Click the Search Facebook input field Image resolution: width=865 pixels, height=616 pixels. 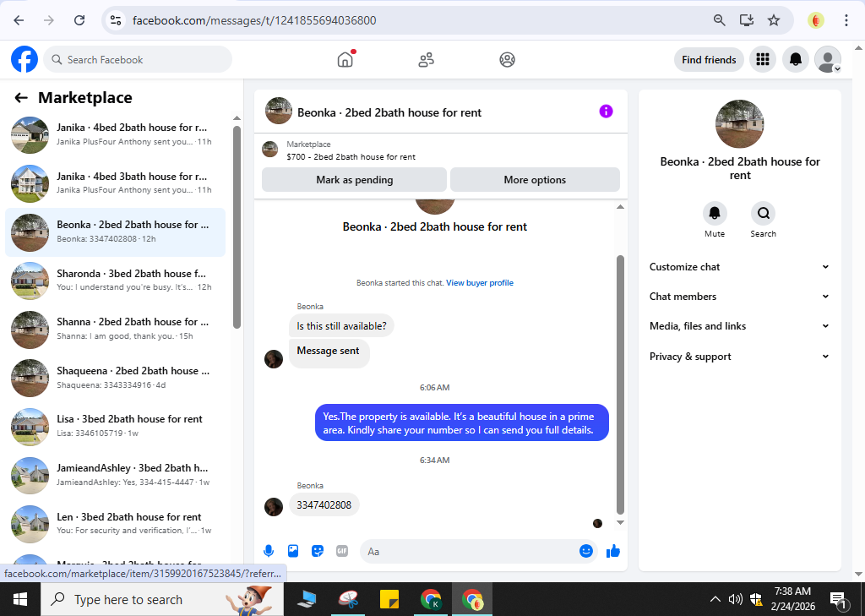coord(138,60)
